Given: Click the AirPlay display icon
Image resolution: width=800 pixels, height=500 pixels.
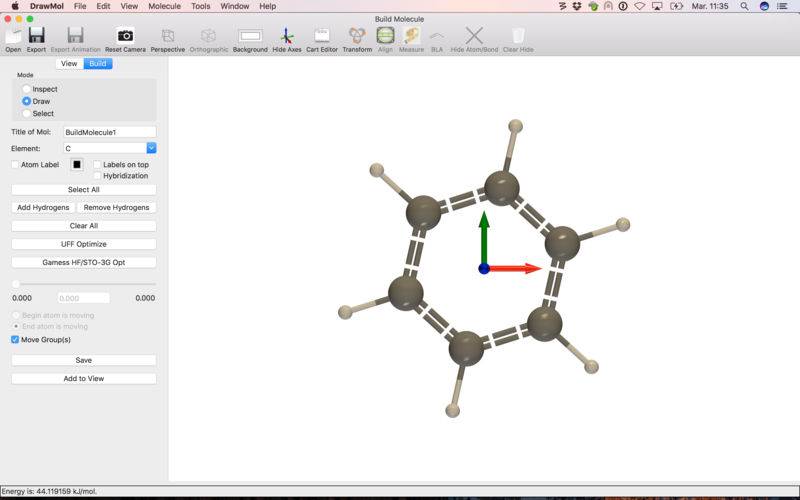Looking at the screenshot, I should pos(657,6).
